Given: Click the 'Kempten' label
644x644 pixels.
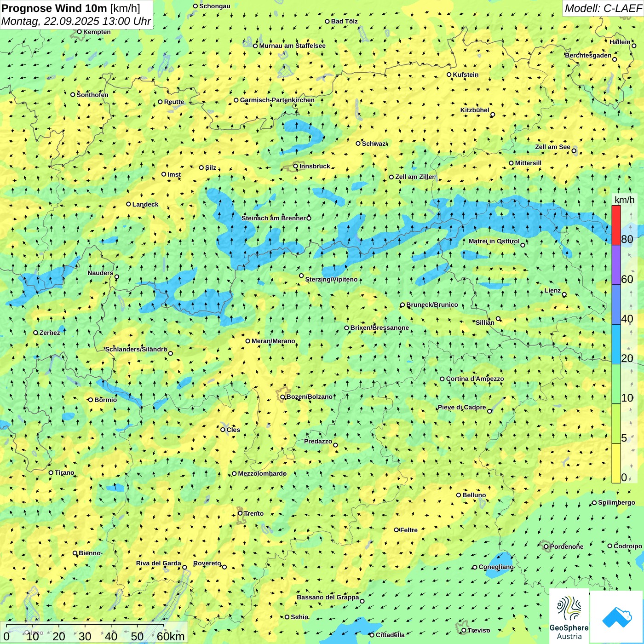Looking at the screenshot, I should [x=97, y=32].
